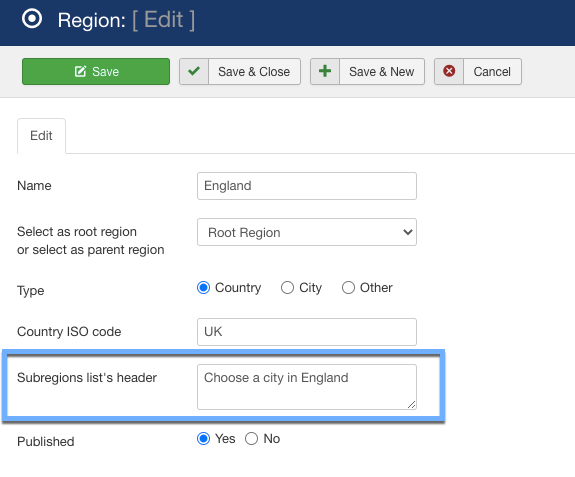Set Published to No
This screenshot has width=575, height=477.
coord(252,439)
